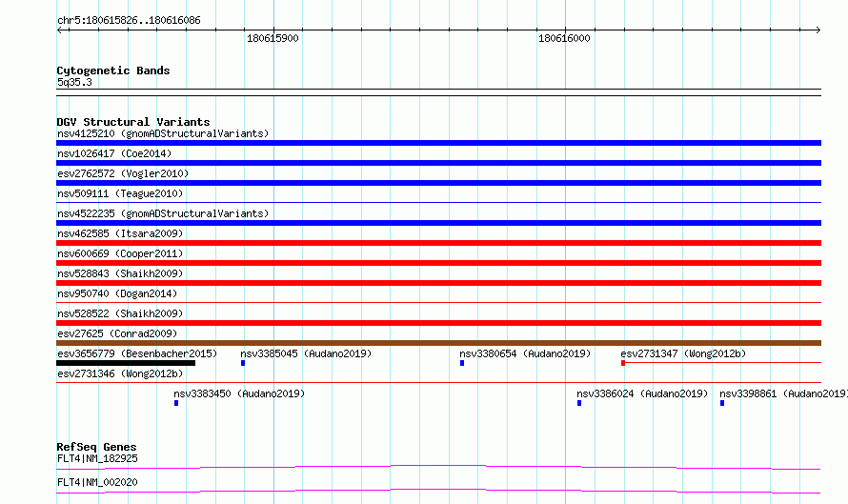Open variant nsv3386024 (Audano2019)
This screenshot has width=848, height=504.
click(x=642, y=393)
